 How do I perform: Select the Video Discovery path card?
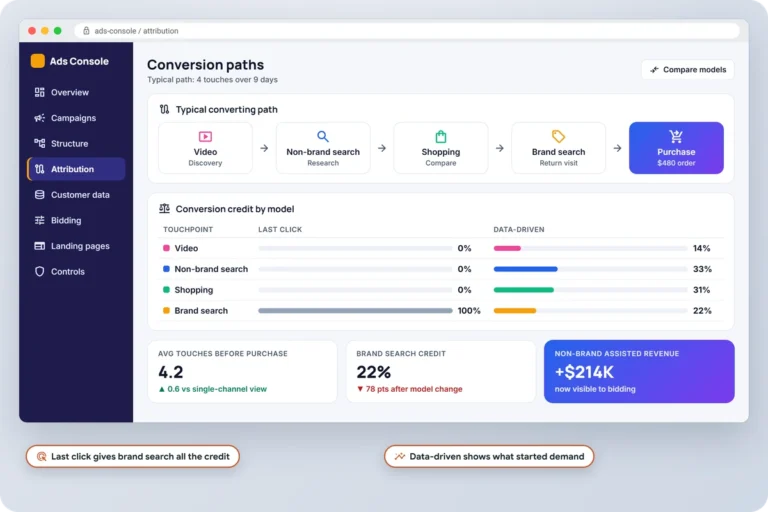[205, 148]
